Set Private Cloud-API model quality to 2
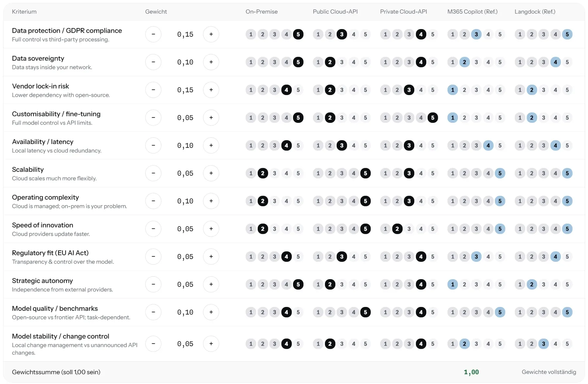The width and height of the screenshot is (588, 384). (x=397, y=312)
